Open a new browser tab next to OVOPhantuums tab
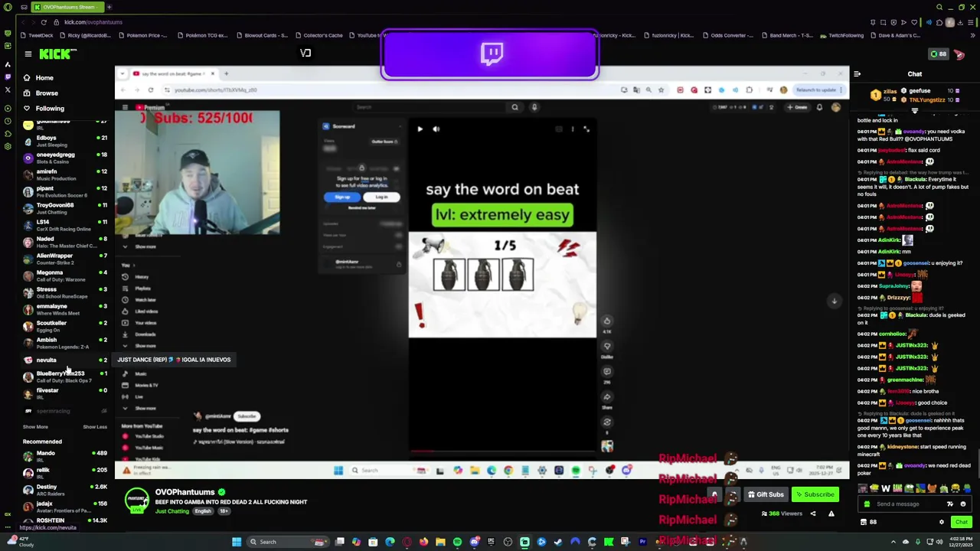 point(109,7)
